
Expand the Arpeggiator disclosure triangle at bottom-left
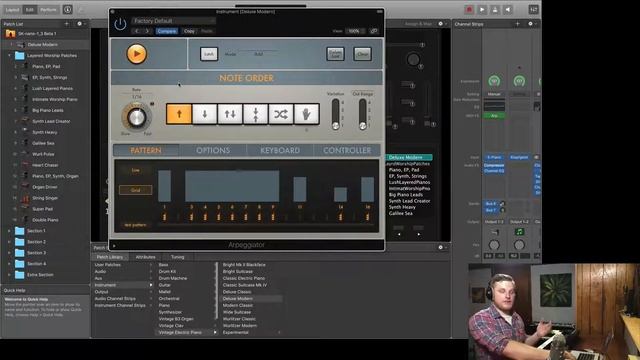click(114, 245)
